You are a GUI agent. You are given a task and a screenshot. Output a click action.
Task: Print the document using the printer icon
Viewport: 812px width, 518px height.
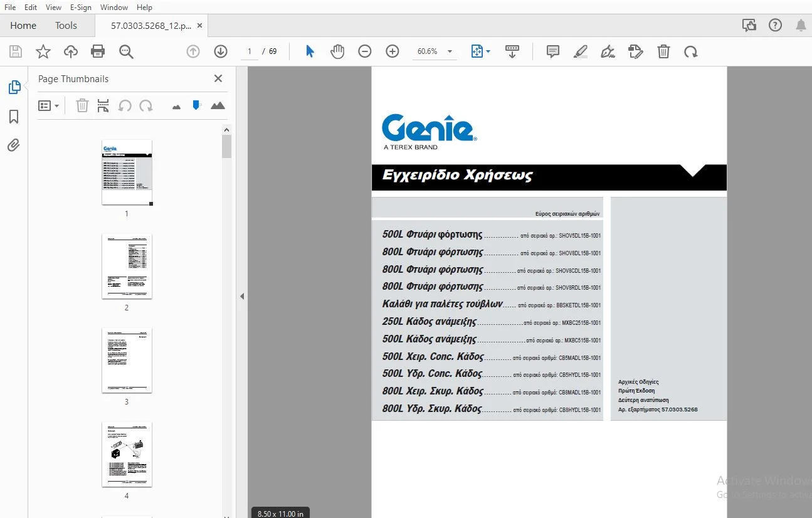98,51
